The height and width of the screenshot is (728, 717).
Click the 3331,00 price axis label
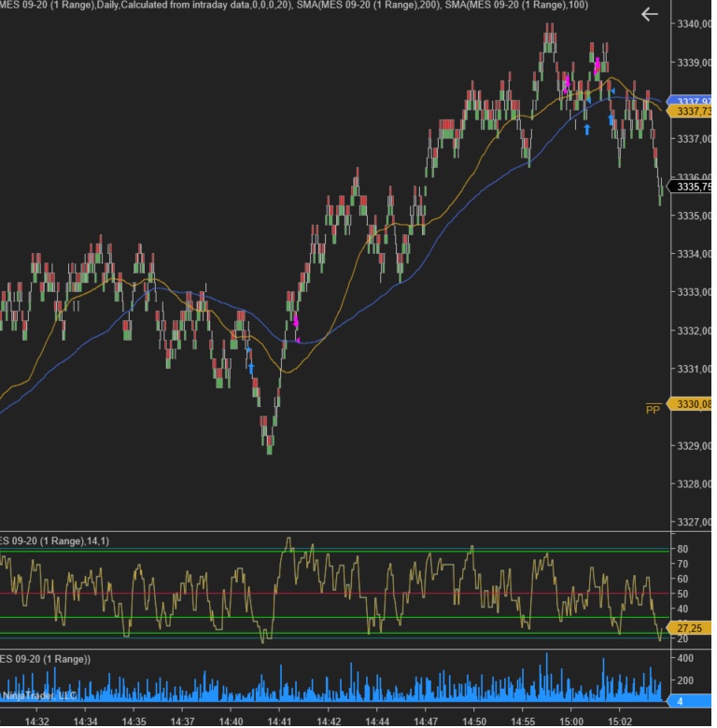[694, 369]
